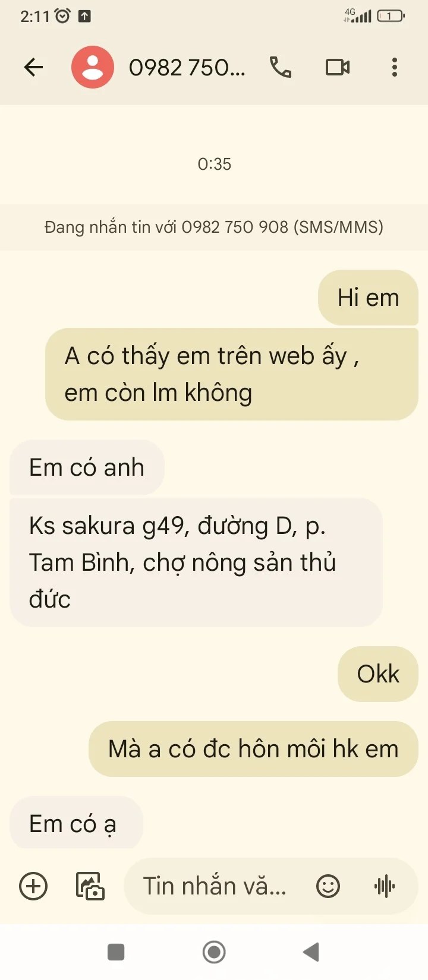Image resolution: width=428 pixels, height=980 pixels.
Task: Tap the "Em có anh" received message
Action: coord(87,467)
